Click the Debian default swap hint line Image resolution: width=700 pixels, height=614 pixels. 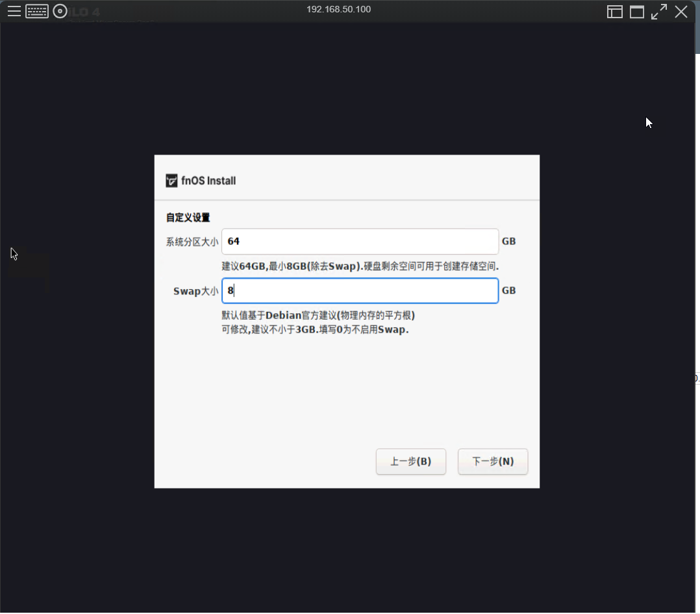click(318, 315)
